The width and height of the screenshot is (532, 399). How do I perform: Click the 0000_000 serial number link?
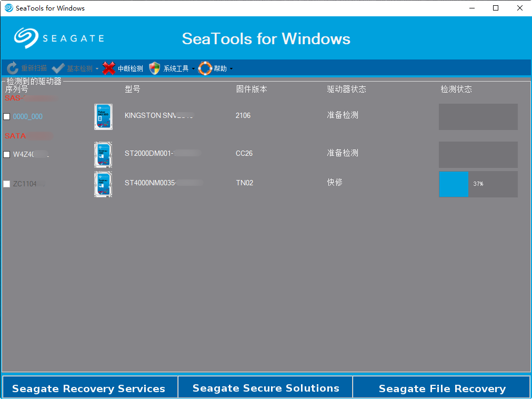28,117
